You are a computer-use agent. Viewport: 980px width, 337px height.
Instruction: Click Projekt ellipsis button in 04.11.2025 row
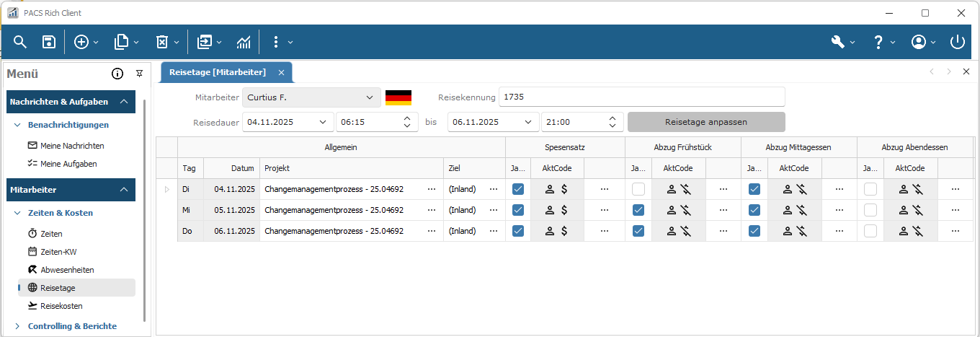[x=432, y=189]
